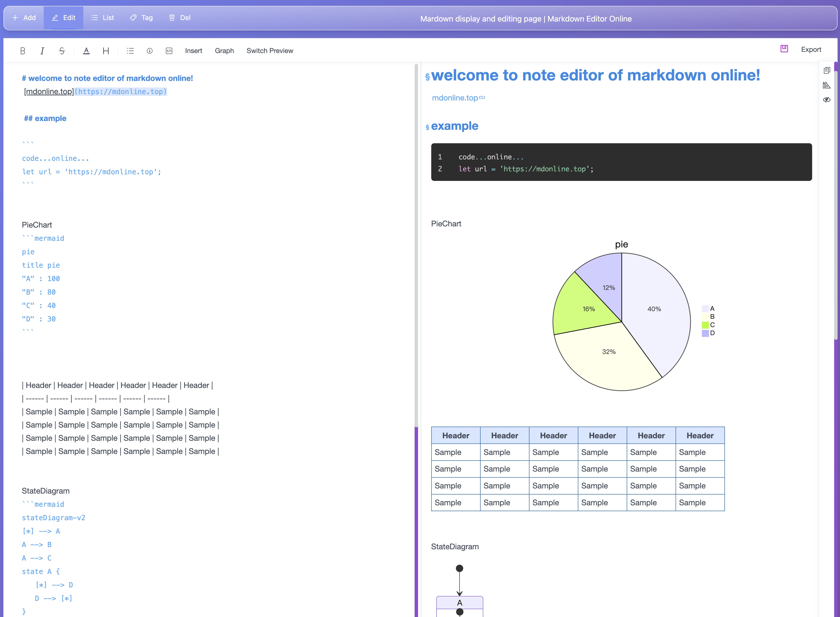Open the H heading tool
Viewport: 840px width, 617px height.
point(106,51)
